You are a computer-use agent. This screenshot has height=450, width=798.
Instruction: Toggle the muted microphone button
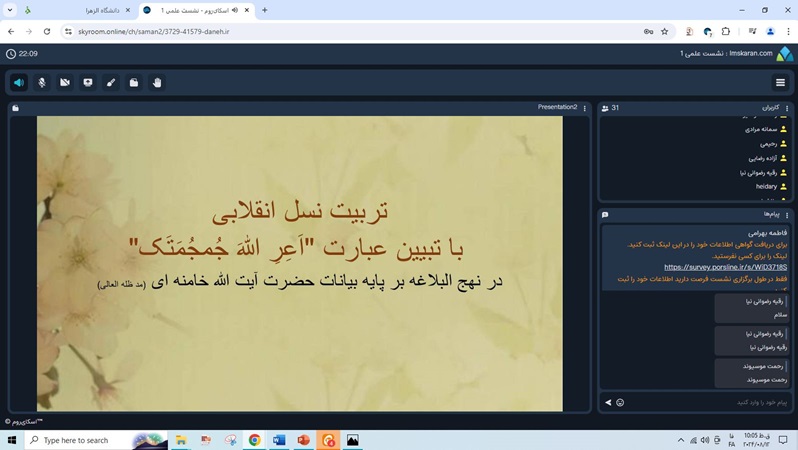(42, 82)
